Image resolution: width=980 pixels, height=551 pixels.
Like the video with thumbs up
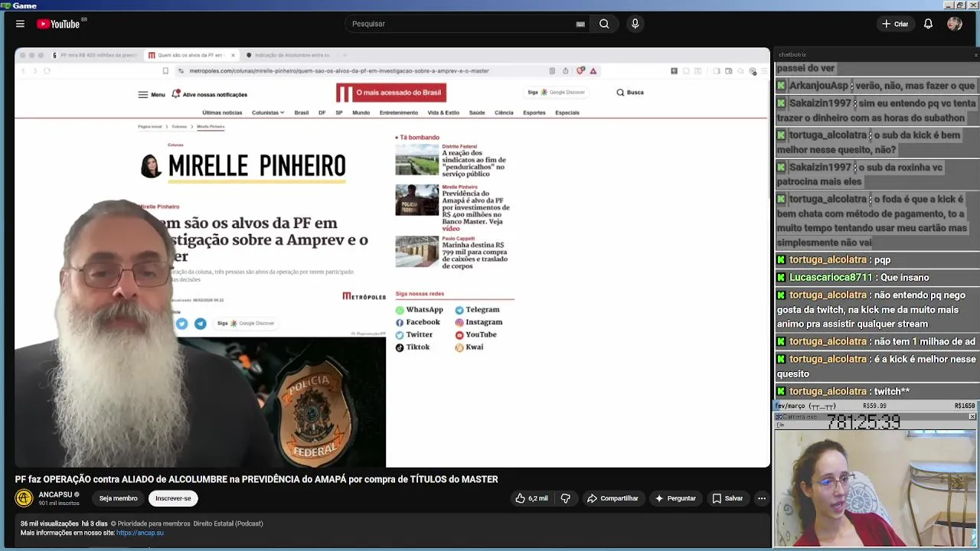(531, 498)
